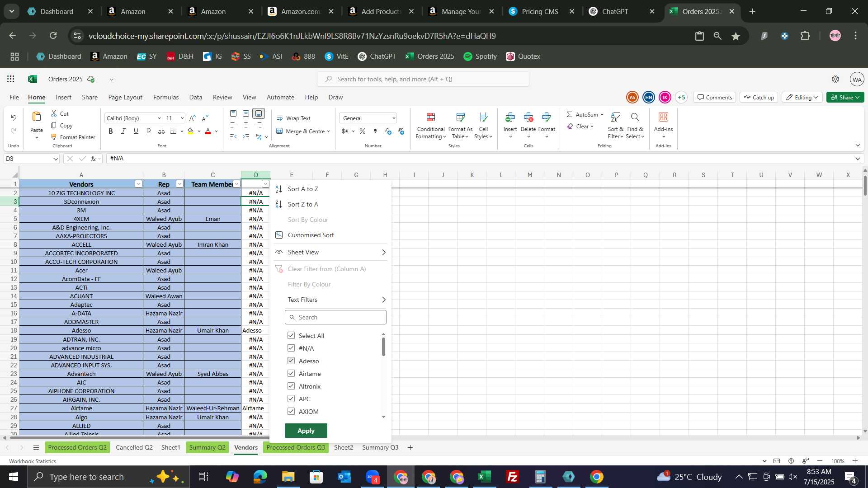Open the Rep column filter dropdown
This screenshot has width=868, height=488.
[x=179, y=184]
